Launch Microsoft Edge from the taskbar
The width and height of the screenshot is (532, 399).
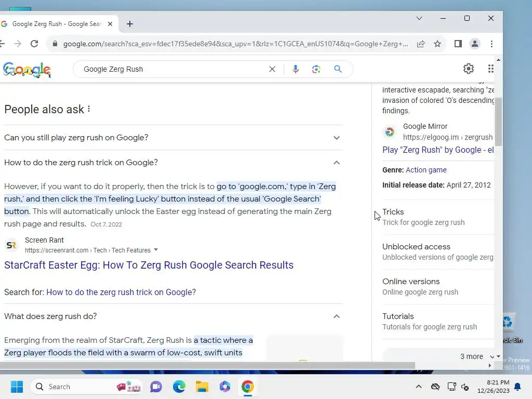[179, 387]
